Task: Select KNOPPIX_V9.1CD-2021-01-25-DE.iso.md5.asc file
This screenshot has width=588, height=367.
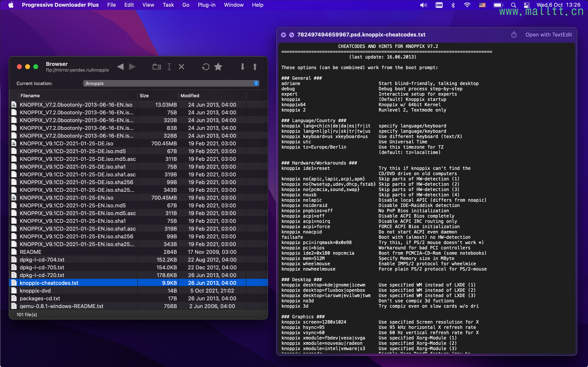Action: click(139, 159)
